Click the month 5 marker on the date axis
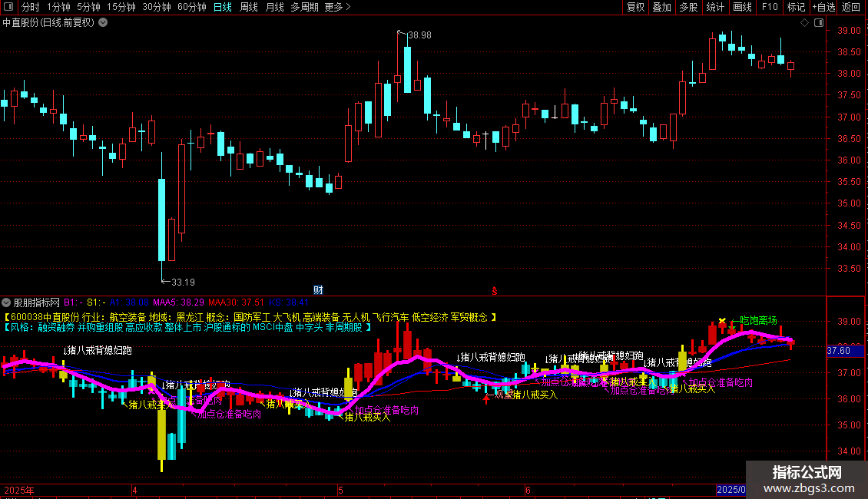Screen dimensions: 868x499 pos(340,490)
